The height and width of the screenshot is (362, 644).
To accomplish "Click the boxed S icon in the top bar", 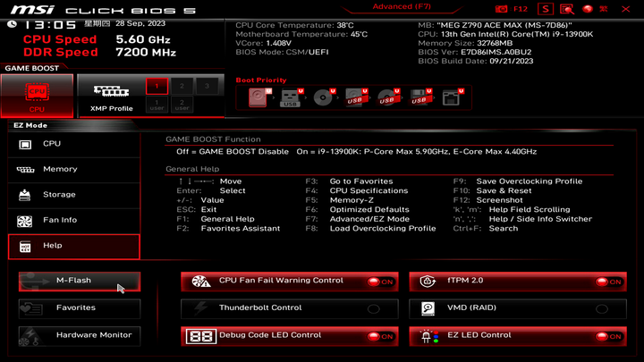I will (x=546, y=9).
